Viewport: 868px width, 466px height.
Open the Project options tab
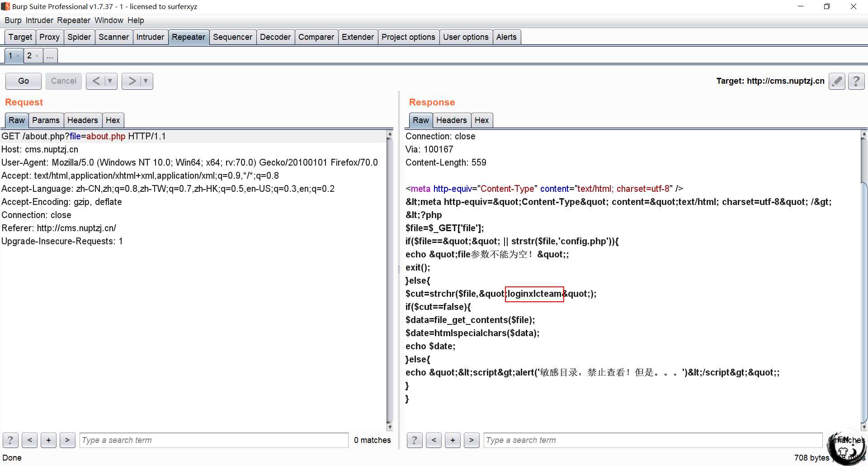(x=408, y=37)
